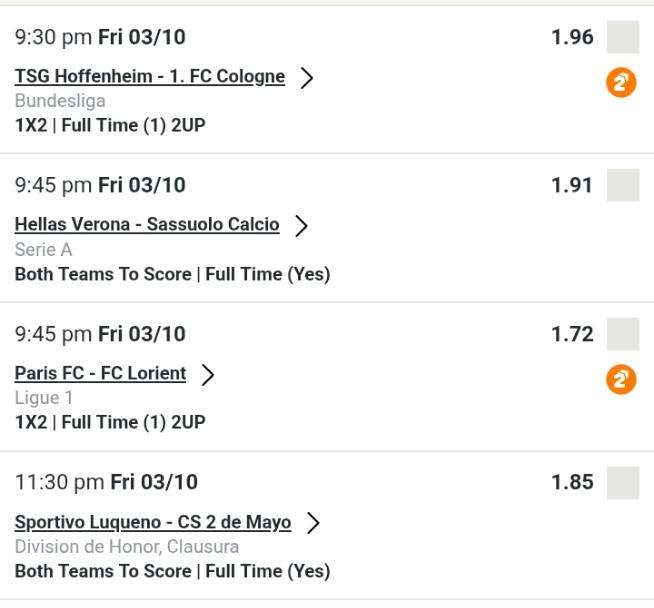Click the 2UP badge for Paris FC match

pos(621,380)
